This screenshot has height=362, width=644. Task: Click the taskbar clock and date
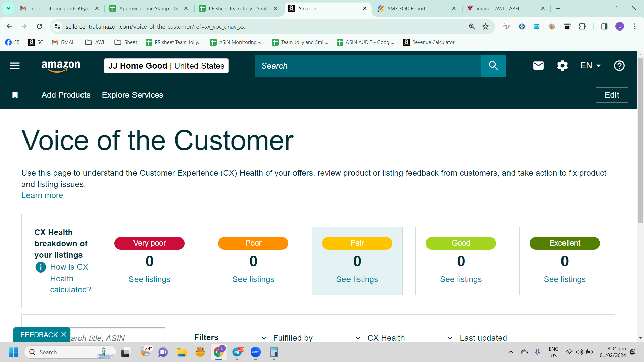[x=613, y=352]
